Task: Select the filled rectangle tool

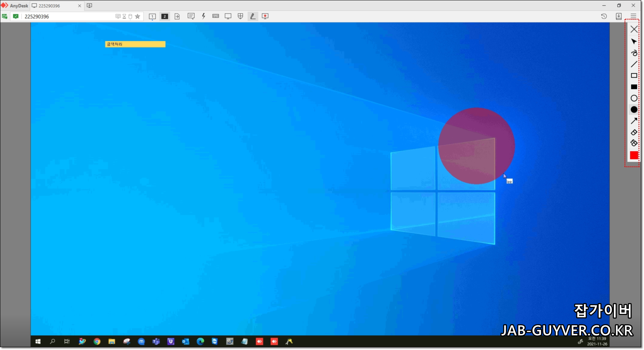Action: point(634,87)
